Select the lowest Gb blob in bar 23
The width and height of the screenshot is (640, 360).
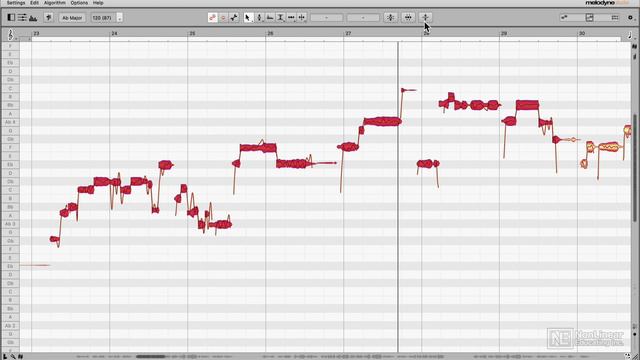[54, 239]
